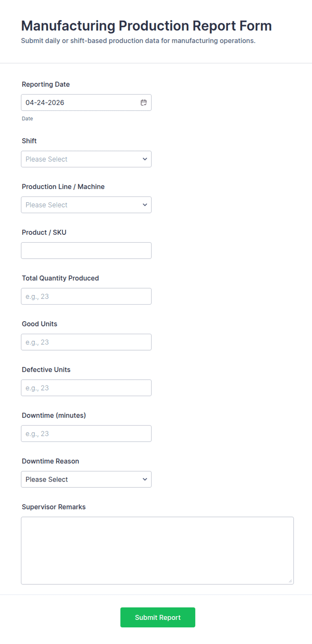Select the Good Units field label
The height and width of the screenshot is (644, 312).
[x=39, y=324]
